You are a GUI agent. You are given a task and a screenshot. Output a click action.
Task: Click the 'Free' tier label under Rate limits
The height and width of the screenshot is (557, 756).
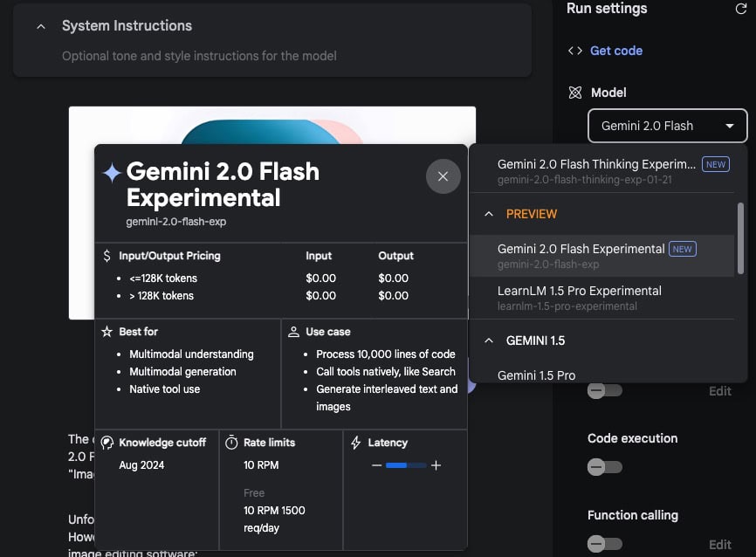pos(254,493)
